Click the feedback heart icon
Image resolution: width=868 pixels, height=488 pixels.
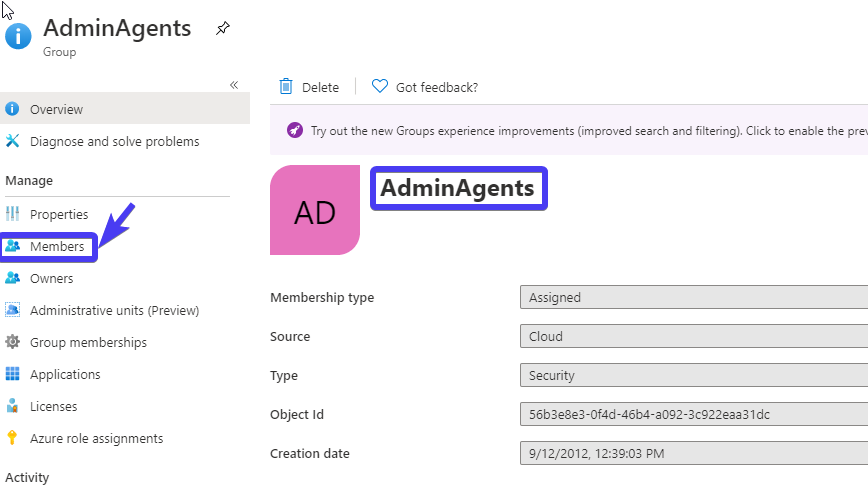[380, 86]
